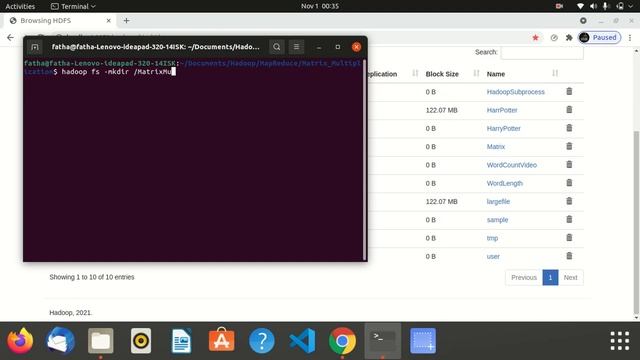Focus the Search input field
This screenshot has width=640, height=360.
point(542,52)
